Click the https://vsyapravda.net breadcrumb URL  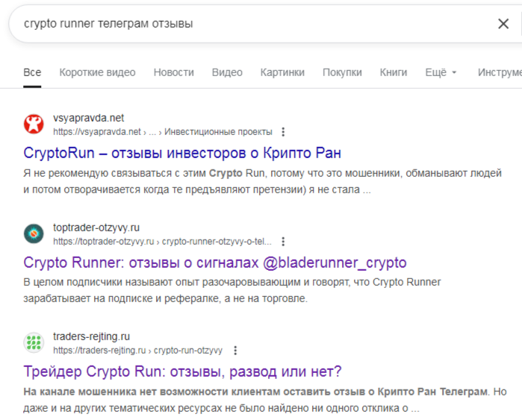pyautogui.click(x=163, y=132)
